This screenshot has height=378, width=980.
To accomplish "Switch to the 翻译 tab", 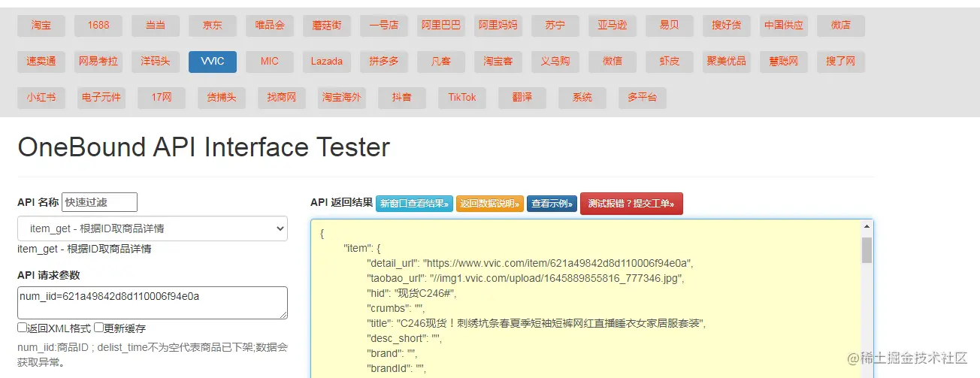I will 522,98.
